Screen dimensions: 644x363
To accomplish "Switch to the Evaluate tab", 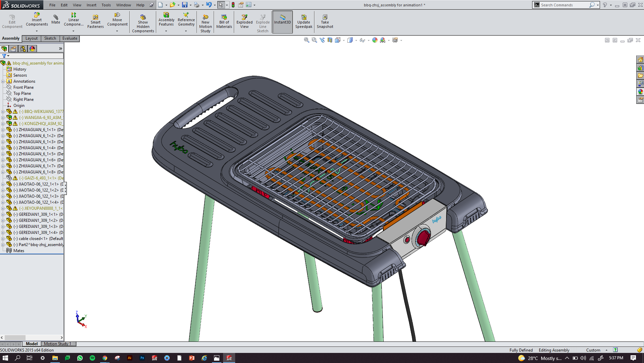I will click(x=70, y=38).
